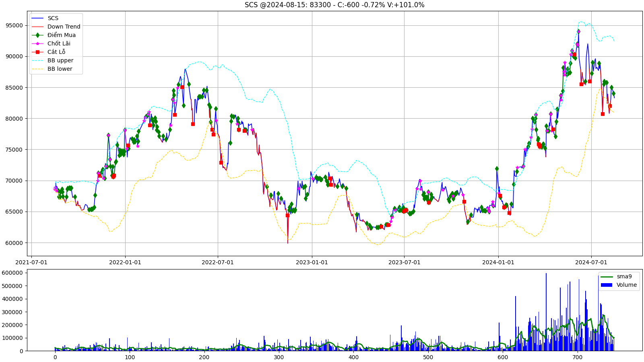Click the 2023-07-01 date axis label
Screen dimensions: 644x362
click(405, 262)
